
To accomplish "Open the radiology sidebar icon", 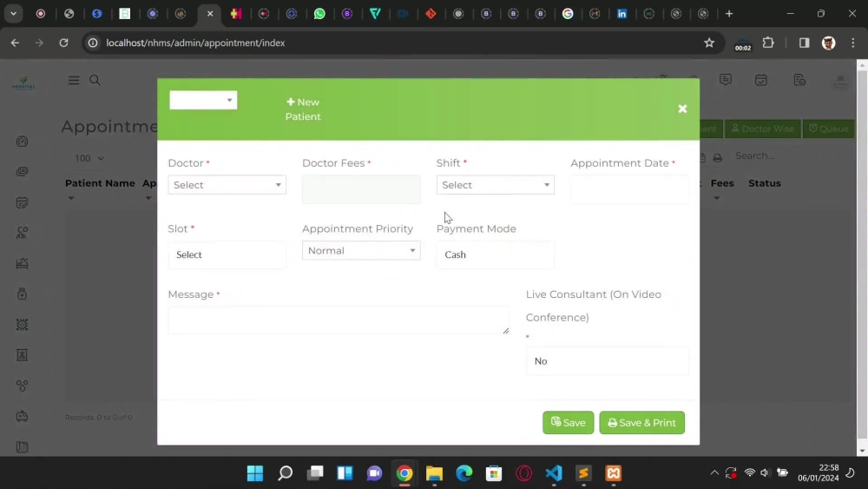I will point(23,355).
